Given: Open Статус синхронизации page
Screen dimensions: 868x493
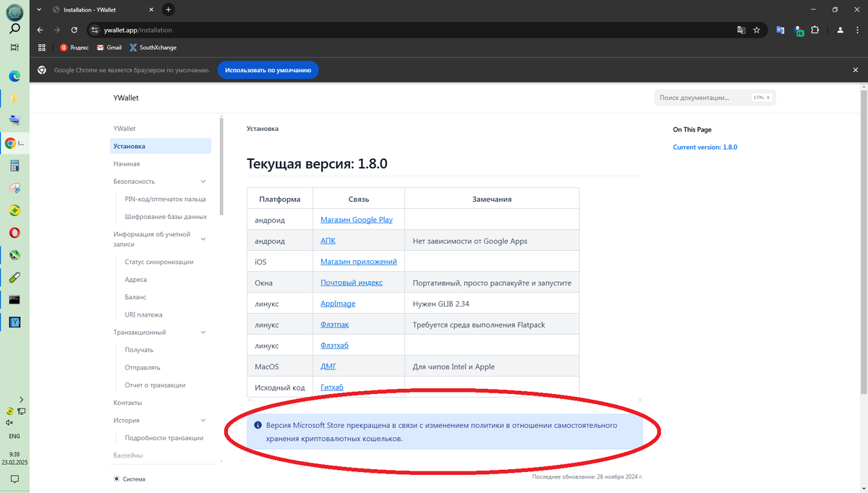Looking at the screenshot, I should [x=159, y=262].
